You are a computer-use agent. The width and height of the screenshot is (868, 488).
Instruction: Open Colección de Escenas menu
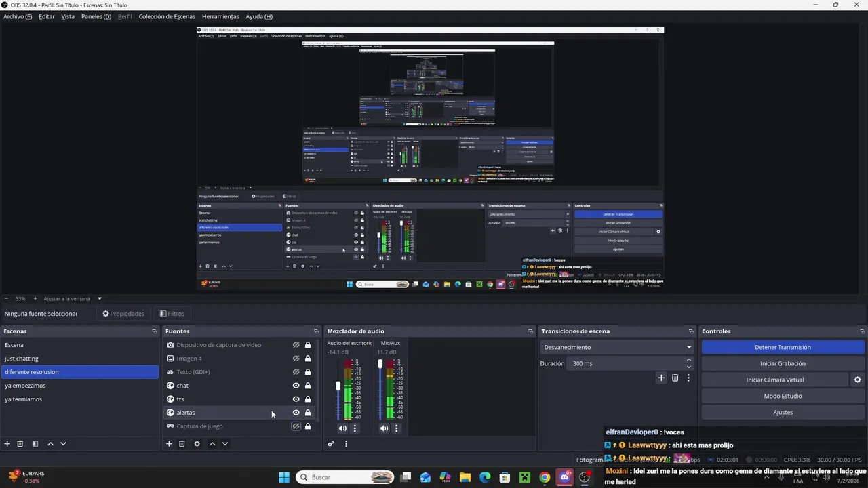pos(167,16)
